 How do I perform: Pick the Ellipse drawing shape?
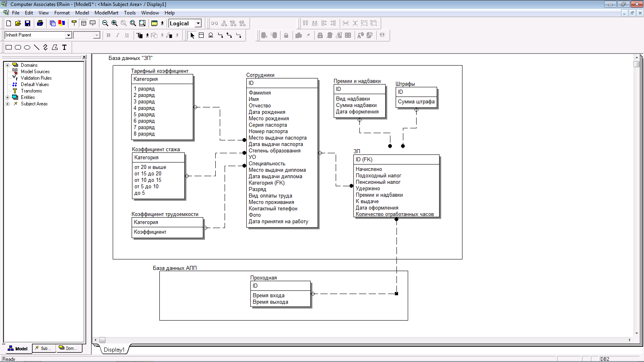[x=27, y=47]
